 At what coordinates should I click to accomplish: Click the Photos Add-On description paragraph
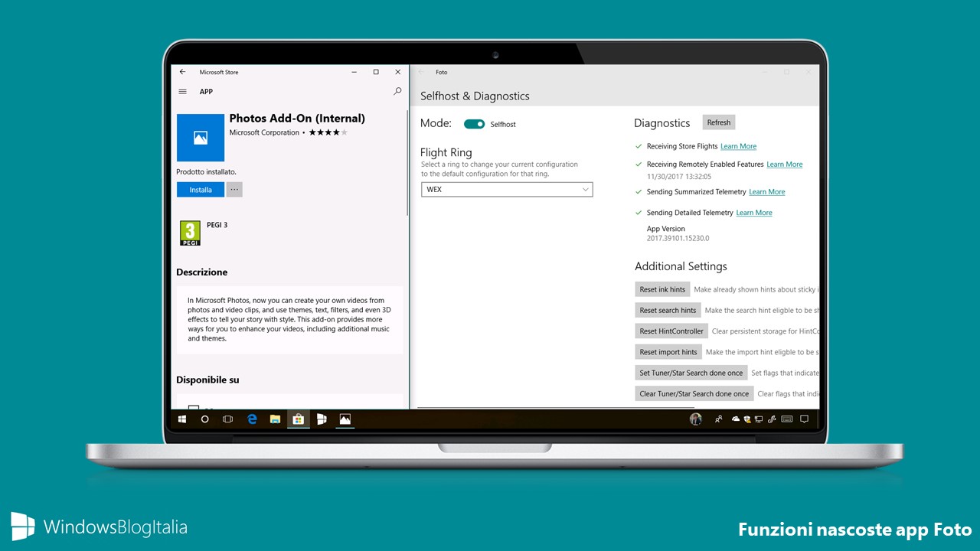[289, 320]
